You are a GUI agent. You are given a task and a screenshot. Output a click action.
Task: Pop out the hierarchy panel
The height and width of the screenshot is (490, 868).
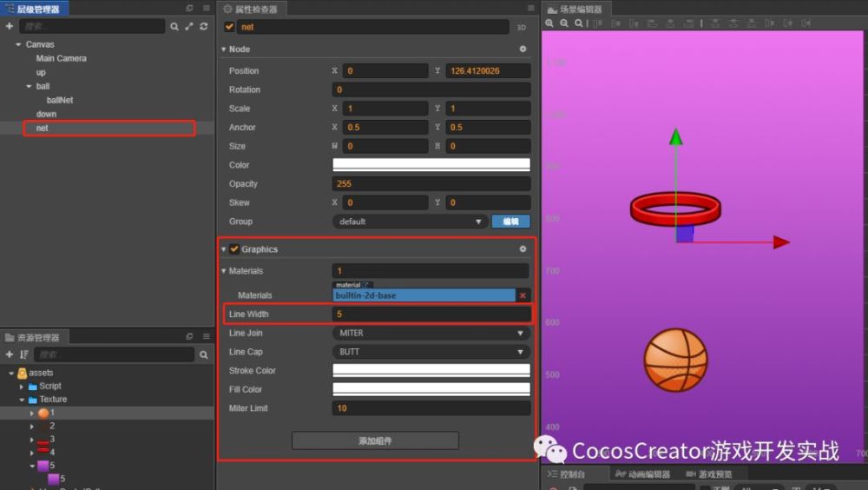click(x=189, y=9)
